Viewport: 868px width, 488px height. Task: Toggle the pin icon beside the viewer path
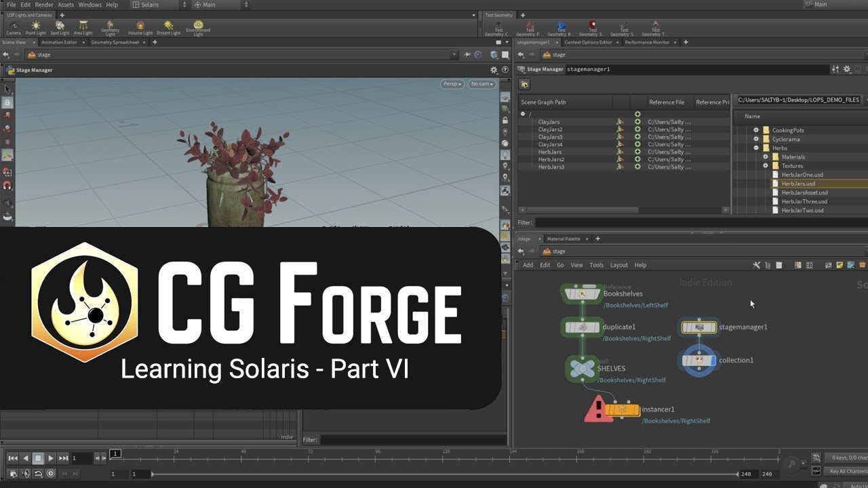click(468, 55)
